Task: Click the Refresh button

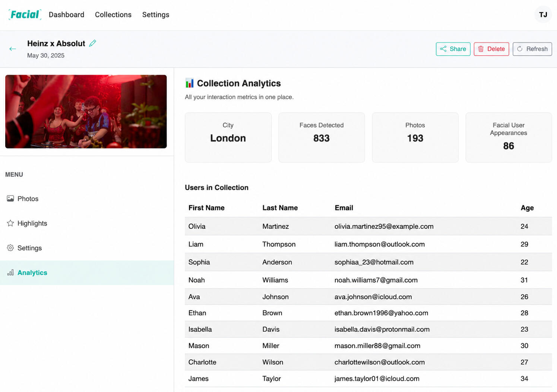Action: point(532,49)
